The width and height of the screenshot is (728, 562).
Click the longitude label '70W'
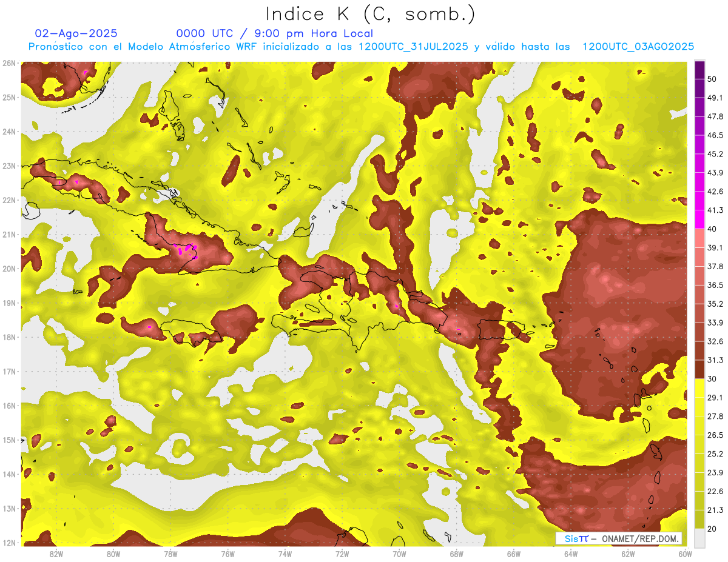click(x=399, y=554)
